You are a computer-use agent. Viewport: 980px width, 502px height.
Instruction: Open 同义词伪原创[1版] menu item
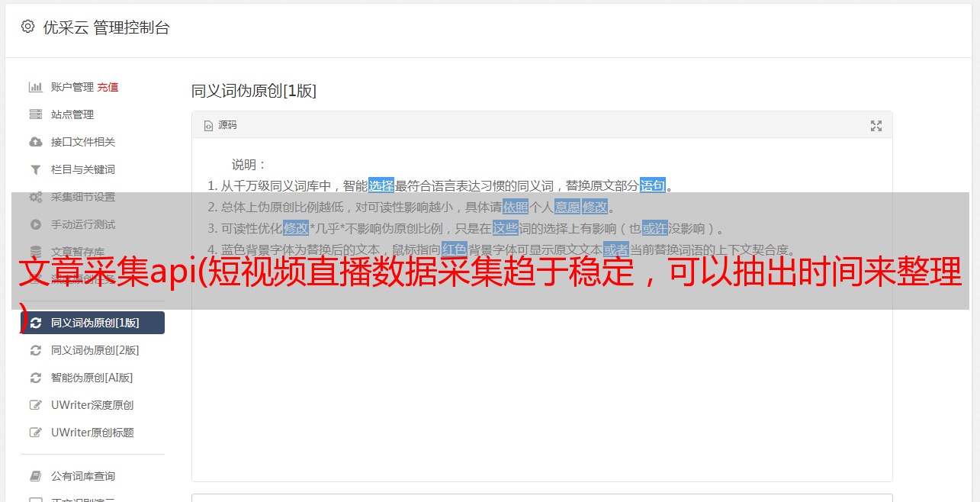click(x=92, y=323)
